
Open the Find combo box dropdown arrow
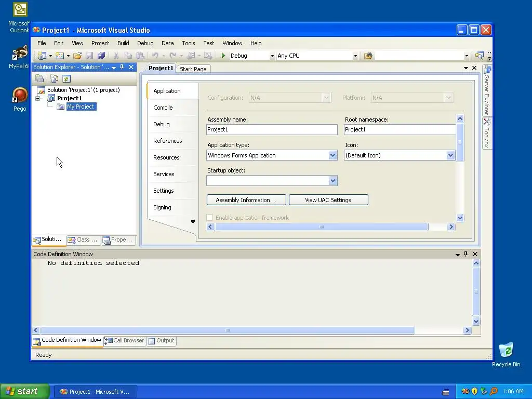coord(467,56)
